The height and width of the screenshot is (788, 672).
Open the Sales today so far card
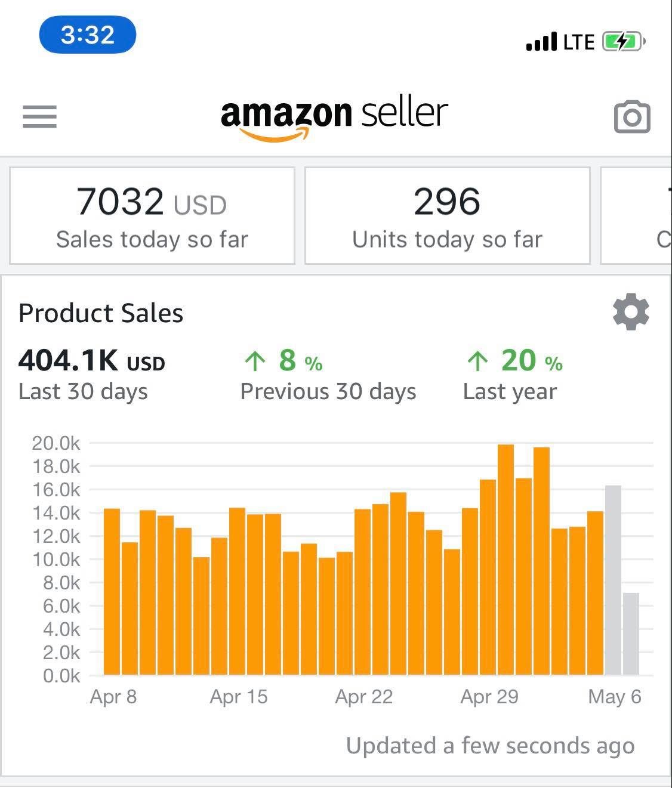152,215
